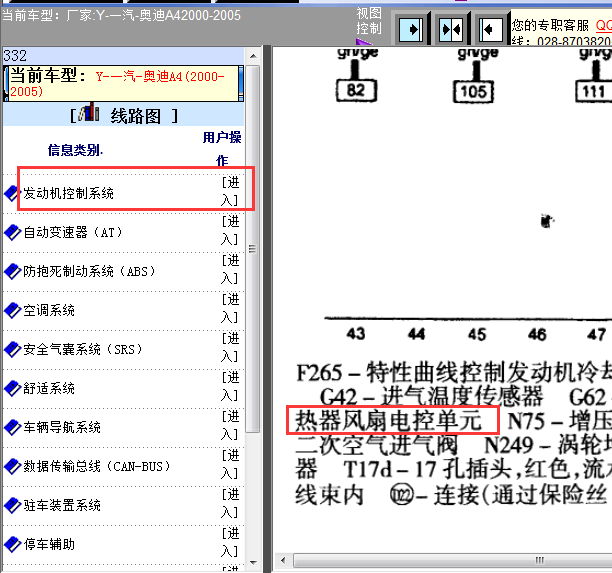Select the 停车辅助 list entry
612x573 pixels.
(x=49, y=545)
